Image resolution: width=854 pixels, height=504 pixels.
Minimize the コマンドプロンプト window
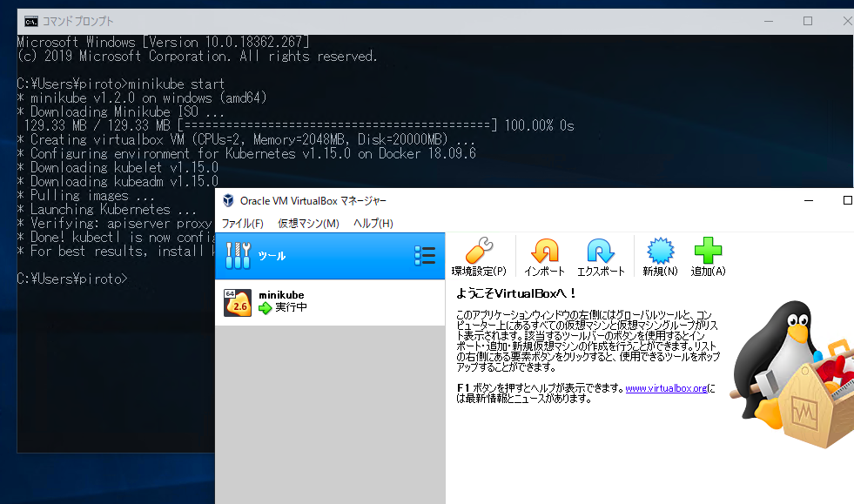(x=767, y=21)
